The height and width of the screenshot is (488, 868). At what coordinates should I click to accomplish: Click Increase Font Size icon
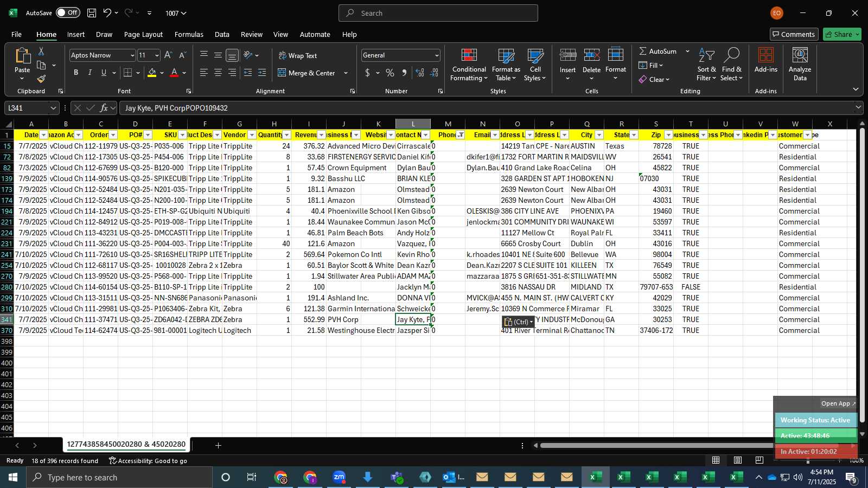[168, 55]
